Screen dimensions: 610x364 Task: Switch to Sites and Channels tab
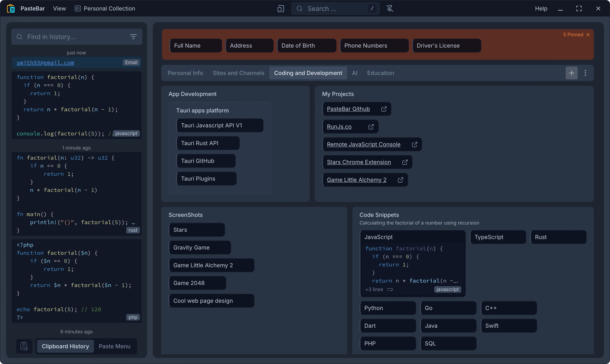[238, 73]
